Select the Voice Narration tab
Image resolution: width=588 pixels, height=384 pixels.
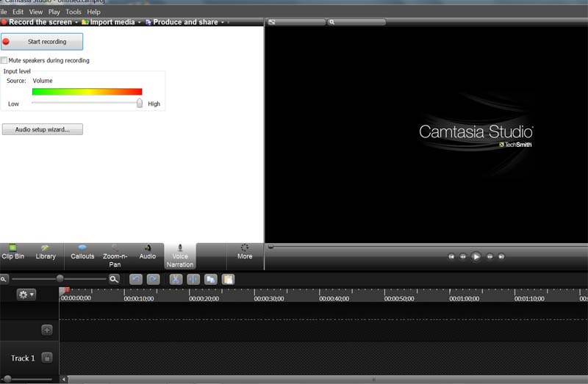point(180,256)
